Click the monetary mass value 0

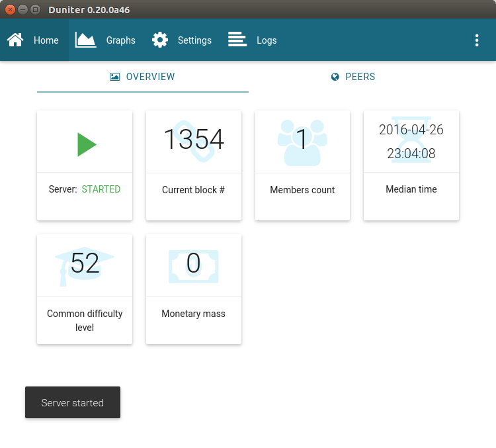point(193,263)
